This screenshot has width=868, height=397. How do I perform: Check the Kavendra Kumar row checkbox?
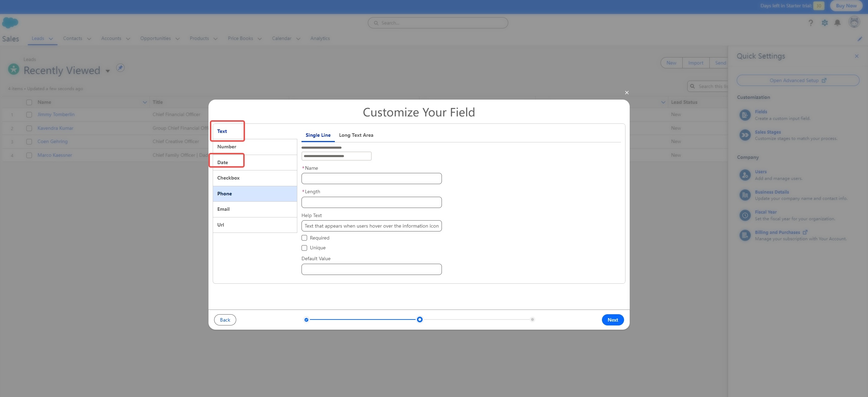tap(29, 128)
